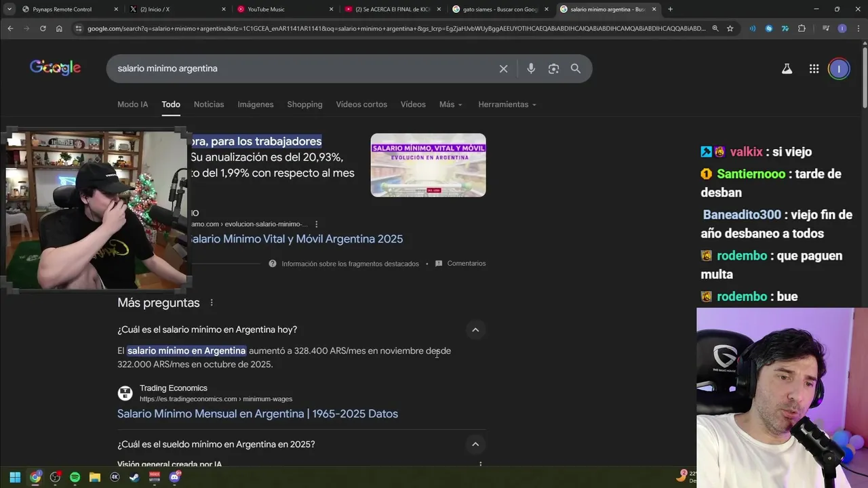Image resolution: width=868 pixels, height=488 pixels.
Task: Open Salario Mínimo Mensual en Argentina 1965-2025 Datos link
Action: (258, 414)
